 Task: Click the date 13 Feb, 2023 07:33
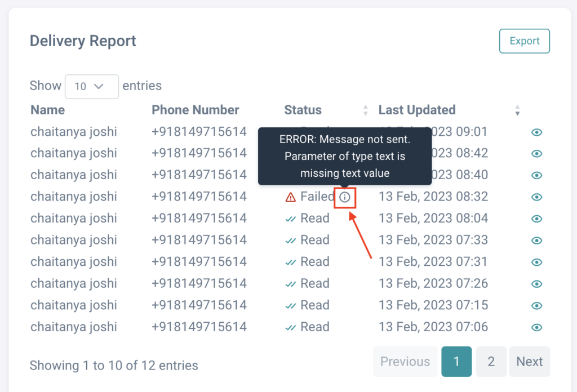pyautogui.click(x=433, y=240)
